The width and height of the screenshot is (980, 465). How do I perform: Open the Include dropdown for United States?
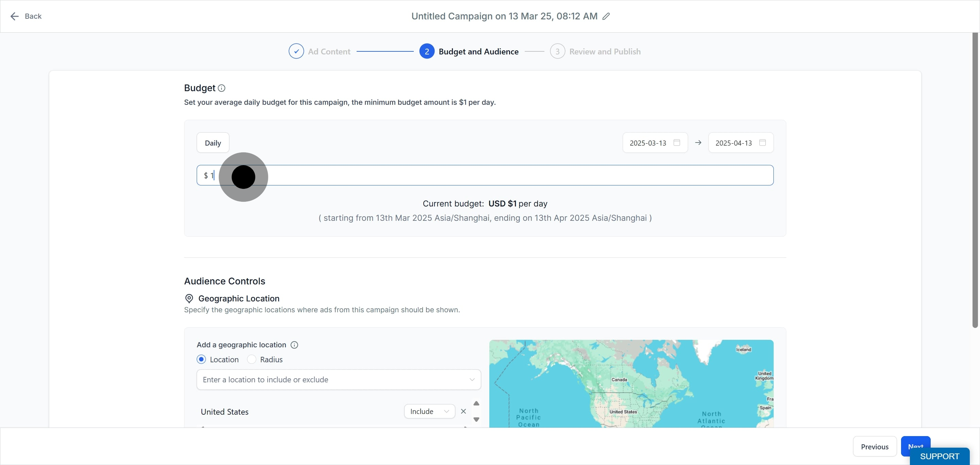(429, 411)
